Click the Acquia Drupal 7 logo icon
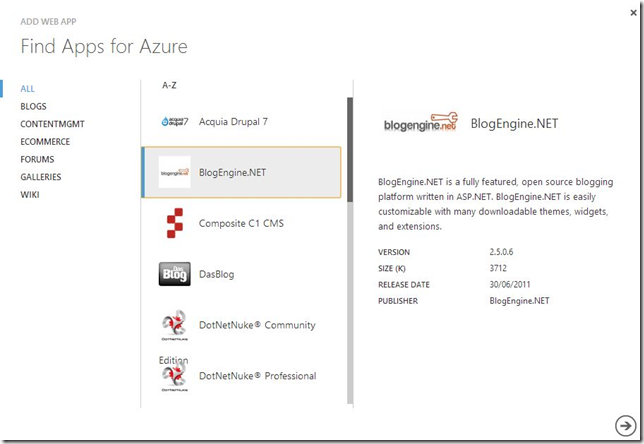This screenshot has width=644, height=444. (x=175, y=122)
